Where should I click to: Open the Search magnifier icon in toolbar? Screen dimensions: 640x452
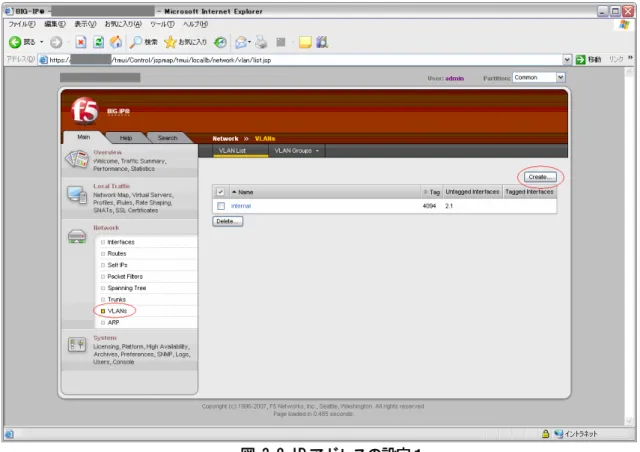135,42
